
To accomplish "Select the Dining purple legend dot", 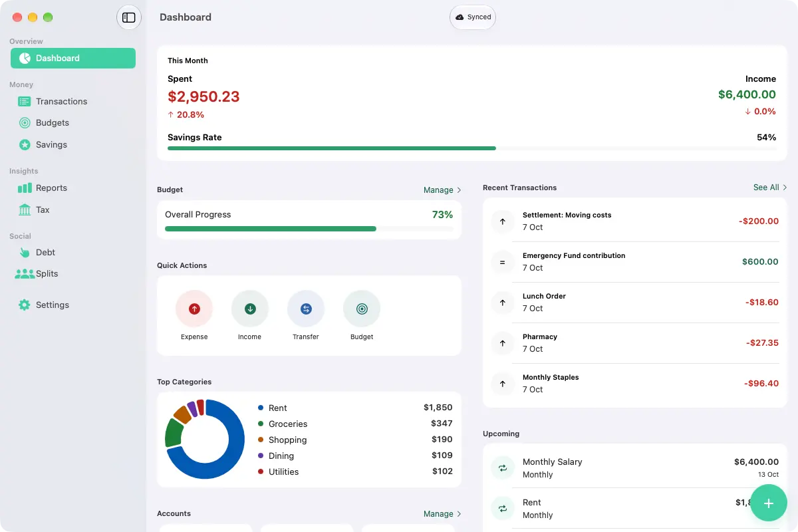I will pyautogui.click(x=261, y=456).
